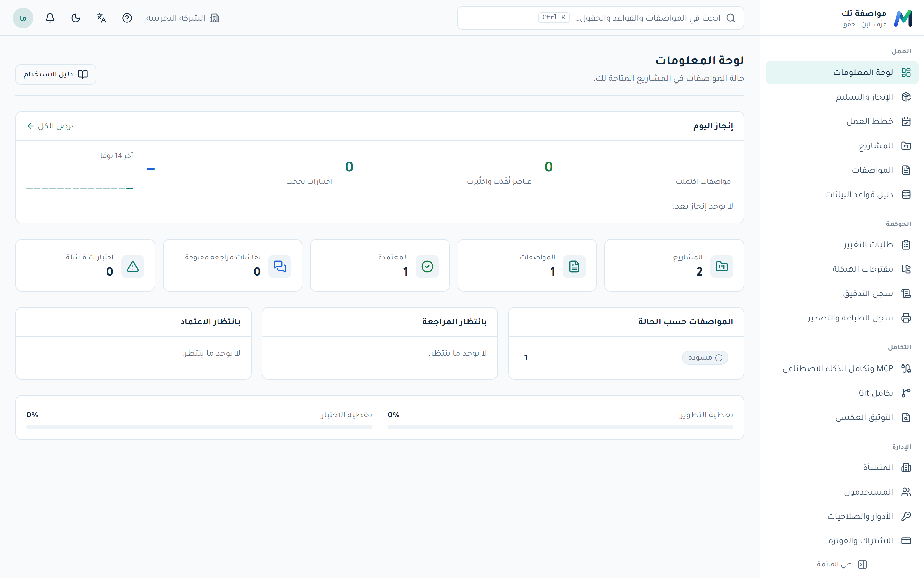Open the المواصفات stat card showing 1
Screen dimensions: 924x578
click(x=527, y=265)
